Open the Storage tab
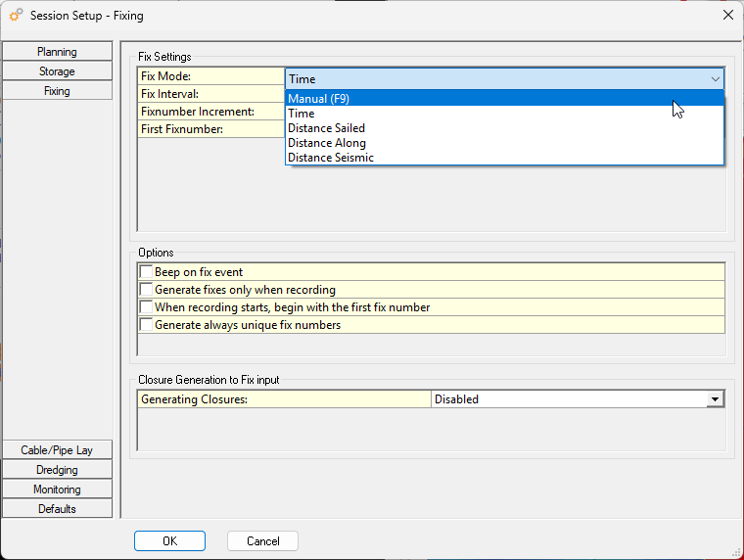This screenshot has height=560, width=744. click(x=57, y=71)
